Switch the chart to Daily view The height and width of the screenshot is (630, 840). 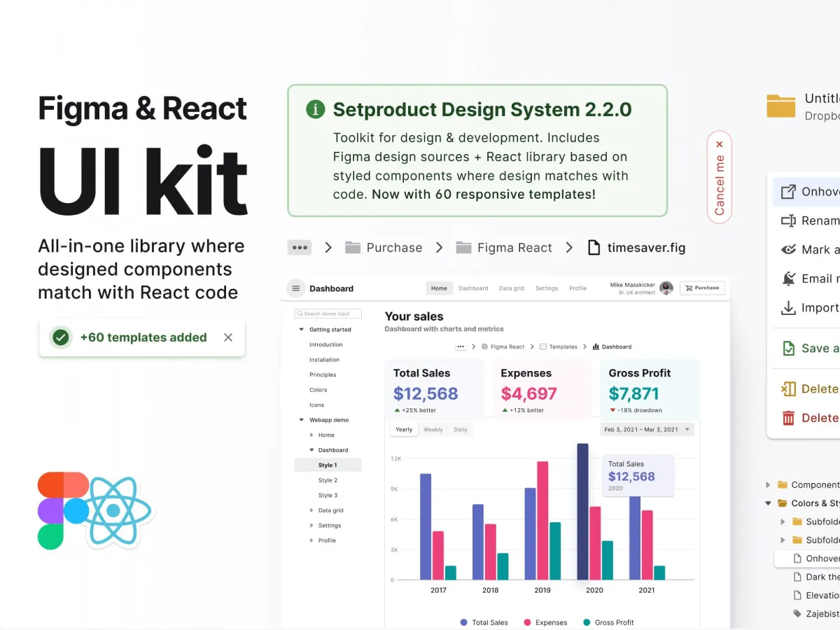(x=460, y=430)
